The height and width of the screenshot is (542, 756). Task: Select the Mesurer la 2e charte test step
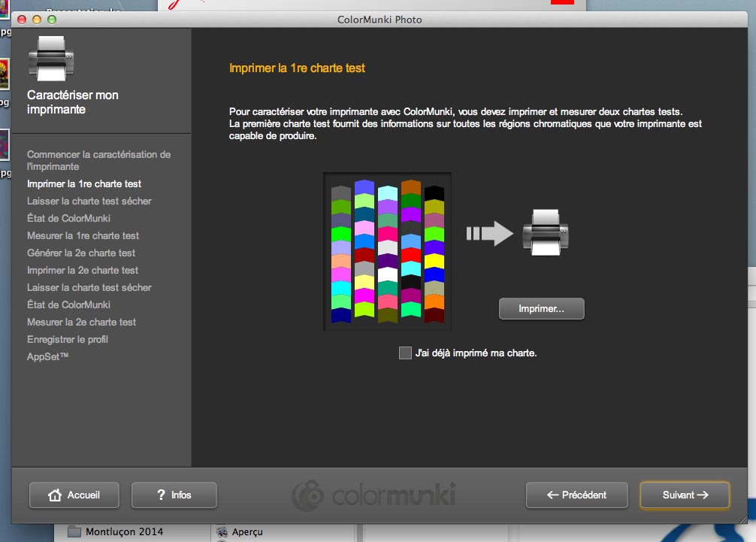[81, 322]
